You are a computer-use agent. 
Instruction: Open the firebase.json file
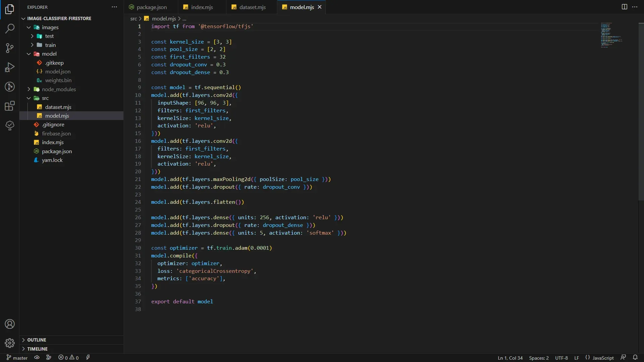click(56, 133)
